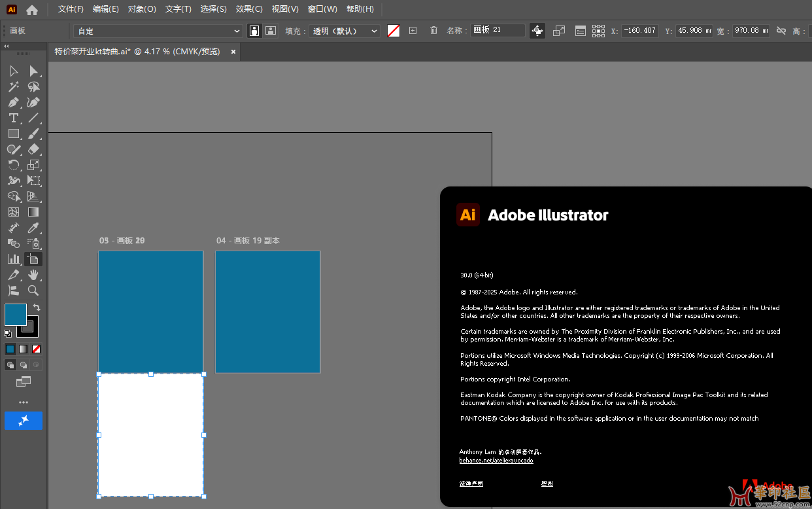Screen dimensions: 812x509
Task: Select the Paintbrush tool
Action: (x=32, y=133)
